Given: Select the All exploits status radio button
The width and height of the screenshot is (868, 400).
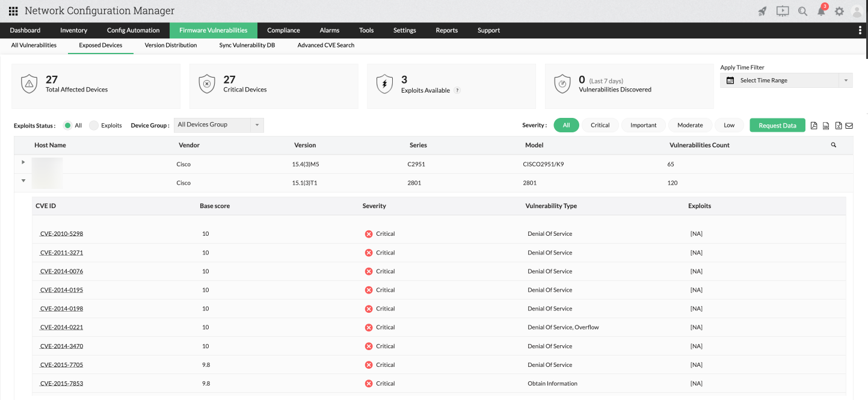Looking at the screenshot, I should pyautogui.click(x=68, y=125).
